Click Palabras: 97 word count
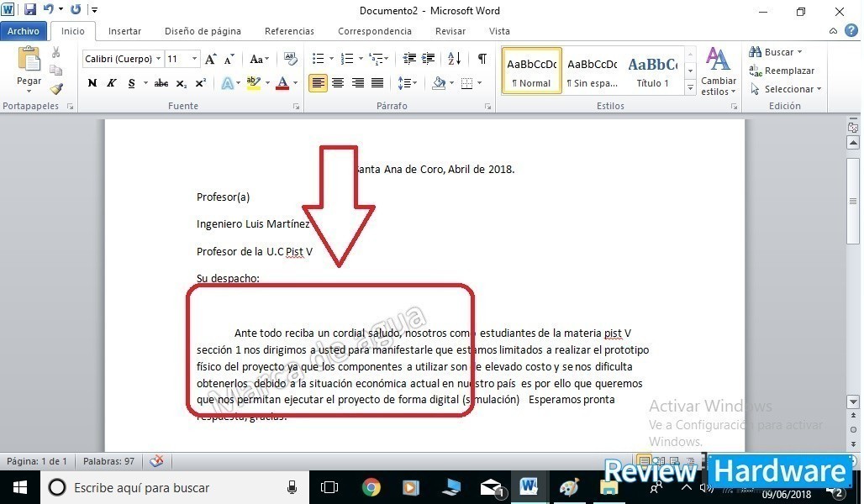This screenshot has height=504, width=864. [x=108, y=461]
